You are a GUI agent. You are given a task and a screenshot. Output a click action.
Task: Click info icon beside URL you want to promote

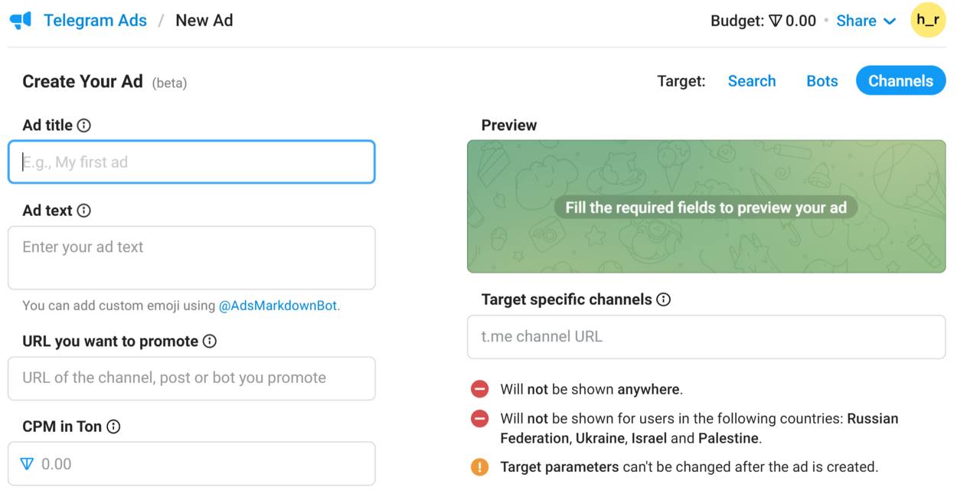[x=210, y=342]
